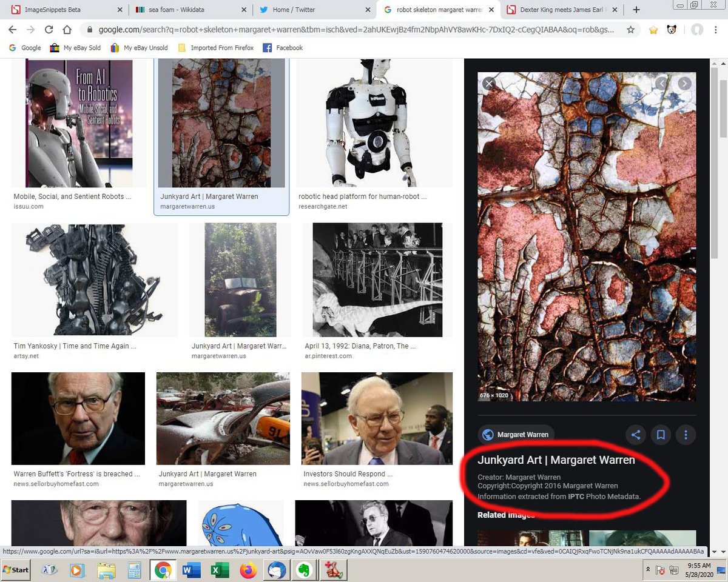
Task: Share the Junkyard Art image
Action: tap(636, 435)
